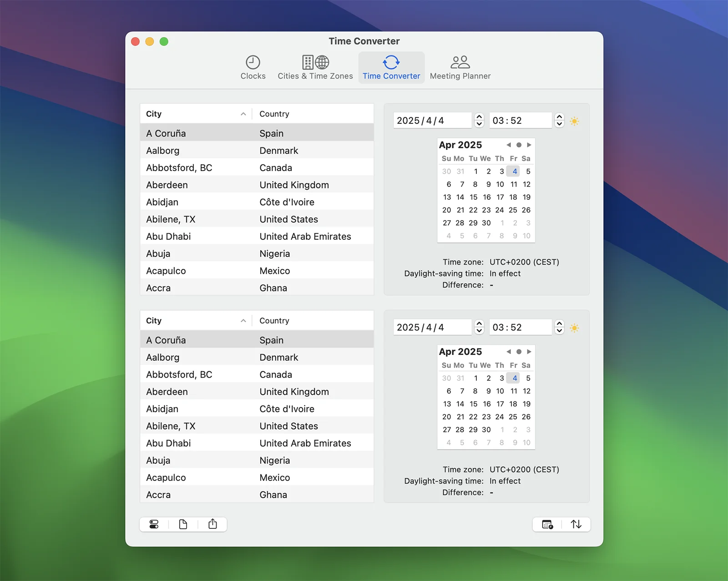Go to next month in top calendar
Image resolution: width=728 pixels, height=581 pixels.
click(x=529, y=145)
